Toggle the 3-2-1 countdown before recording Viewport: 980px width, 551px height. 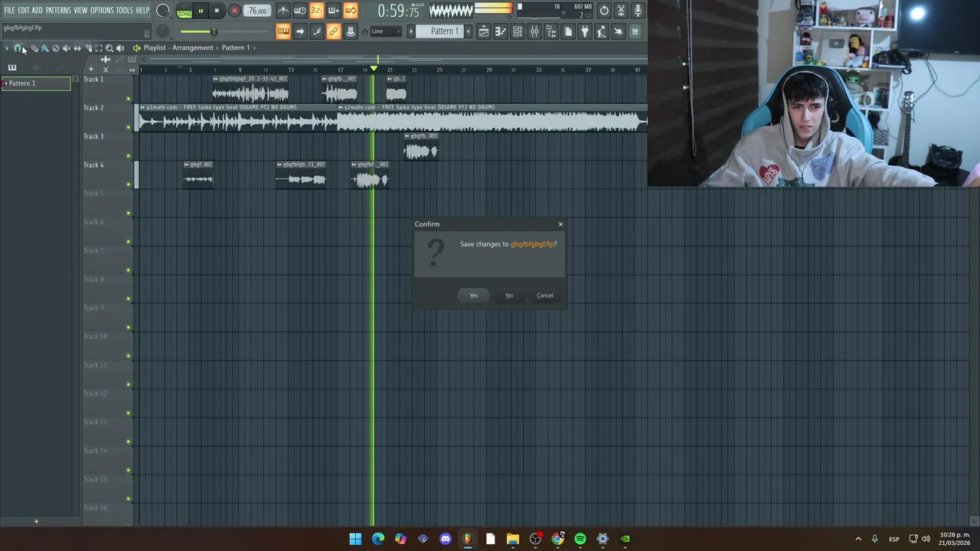[316, 11]
